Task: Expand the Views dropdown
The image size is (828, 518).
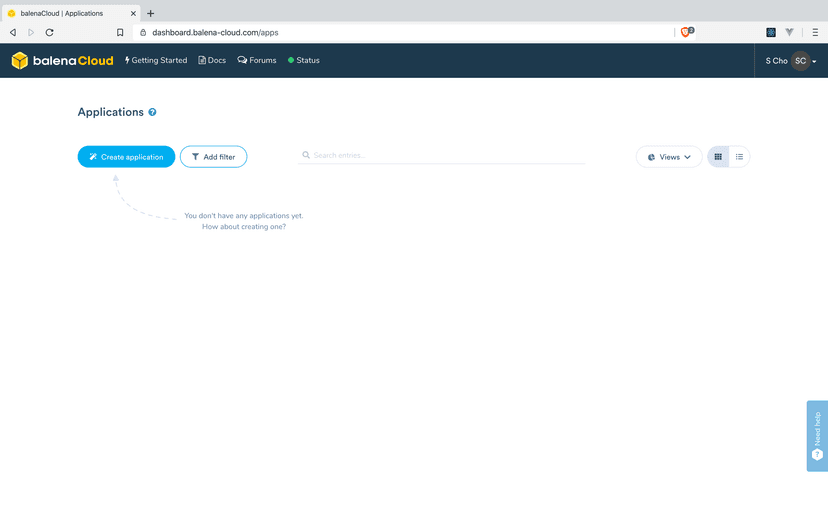Action: click(669, 157)
